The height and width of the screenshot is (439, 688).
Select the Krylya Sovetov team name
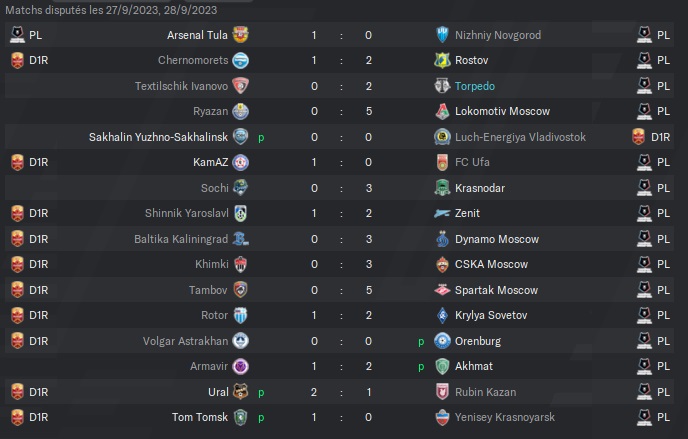[x=491, y=315]
